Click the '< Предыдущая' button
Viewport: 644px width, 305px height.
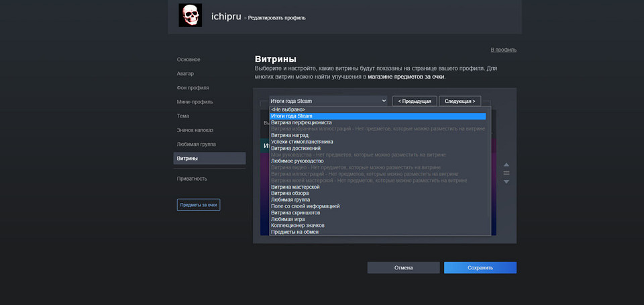click(x=415, y=101)
